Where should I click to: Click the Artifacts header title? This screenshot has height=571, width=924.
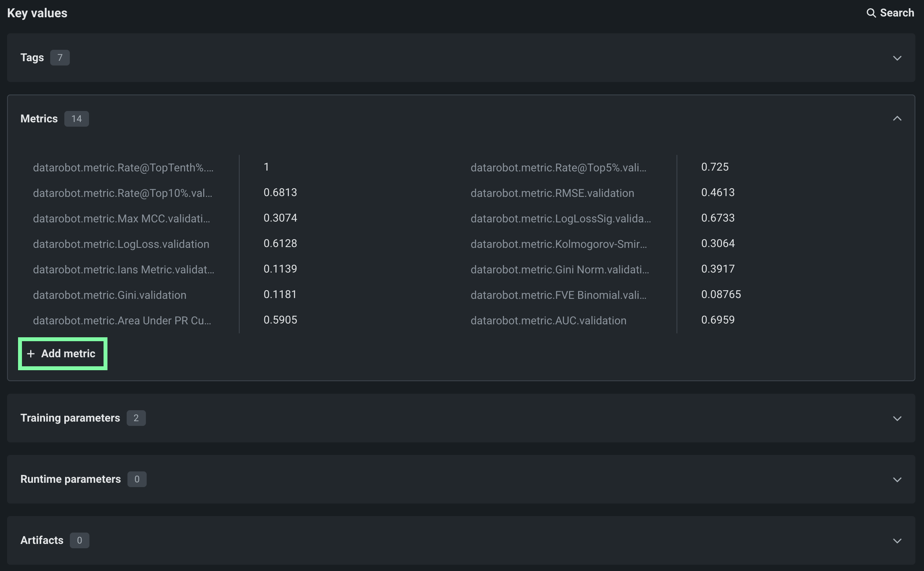(x=42, y=540)
